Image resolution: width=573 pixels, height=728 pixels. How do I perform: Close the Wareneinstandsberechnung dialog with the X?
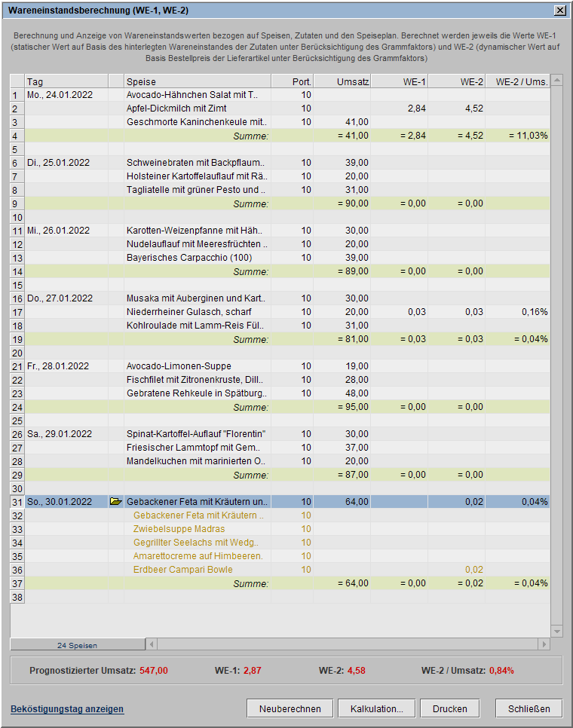pos(559,11)
